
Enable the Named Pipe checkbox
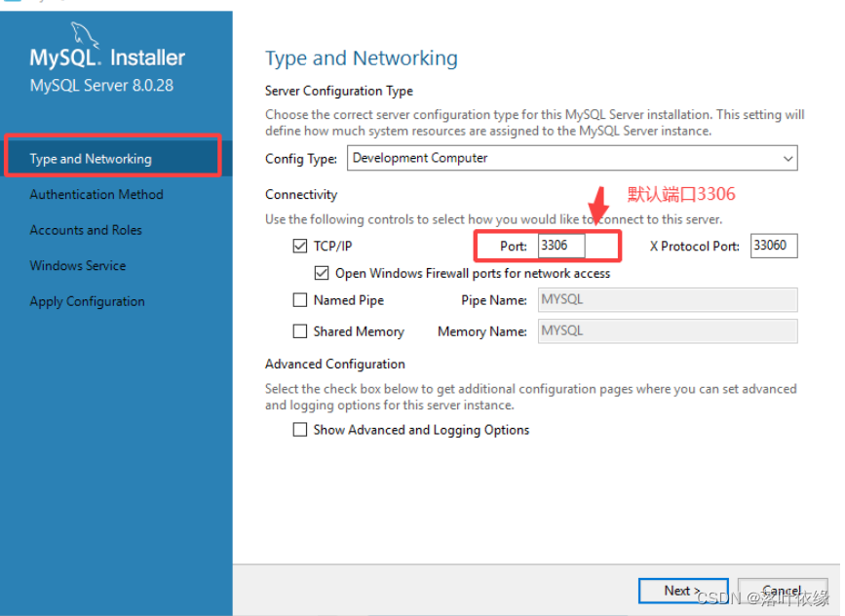(x=300, y=299)
